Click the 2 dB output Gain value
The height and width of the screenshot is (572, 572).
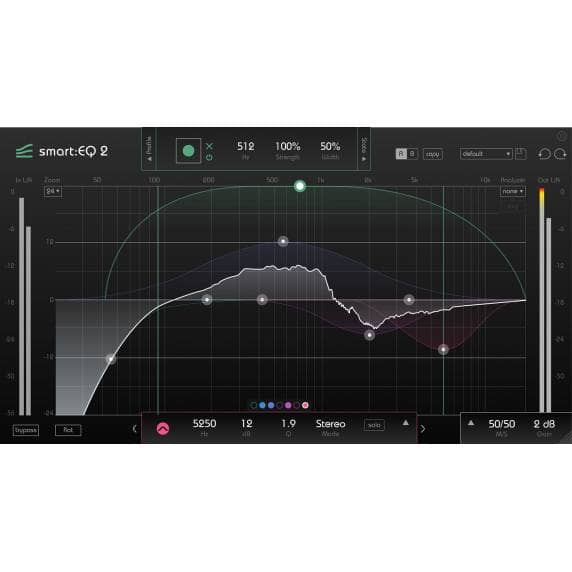[544, 424]
